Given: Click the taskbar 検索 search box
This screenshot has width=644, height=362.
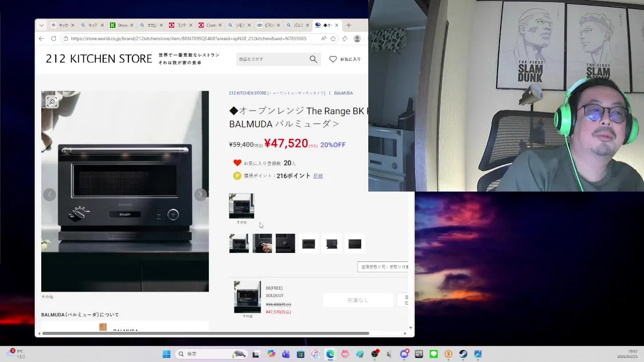Looking at the screenshot, I should tap(212, 354).
